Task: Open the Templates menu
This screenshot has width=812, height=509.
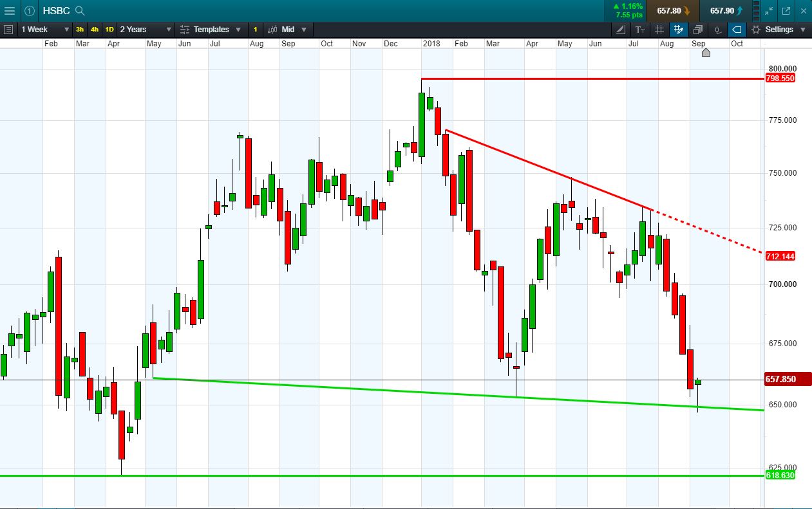Action: click(211, 30)
